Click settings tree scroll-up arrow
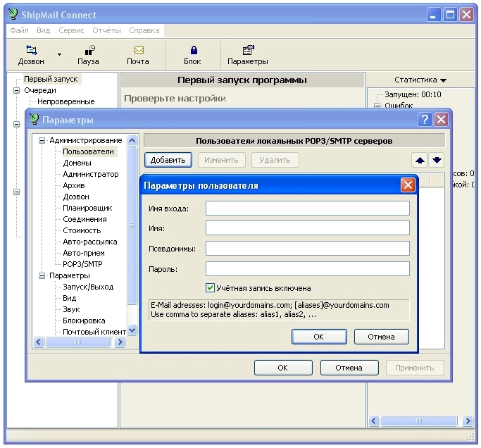The height and width of the screenshot is (448, 481). coord(132,141)
